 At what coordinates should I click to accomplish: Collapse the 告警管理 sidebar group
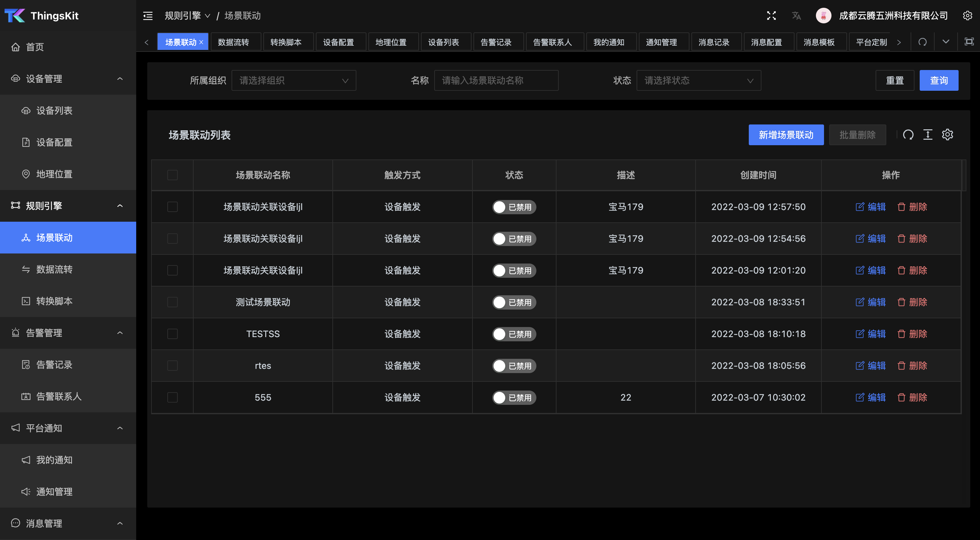point(68,333)
